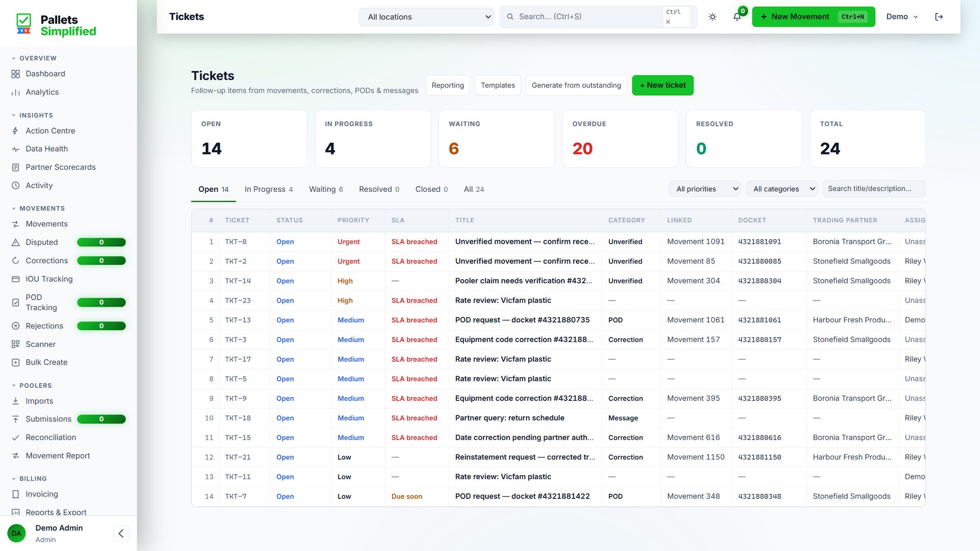Switch to the Closed tab

(431, 189)
